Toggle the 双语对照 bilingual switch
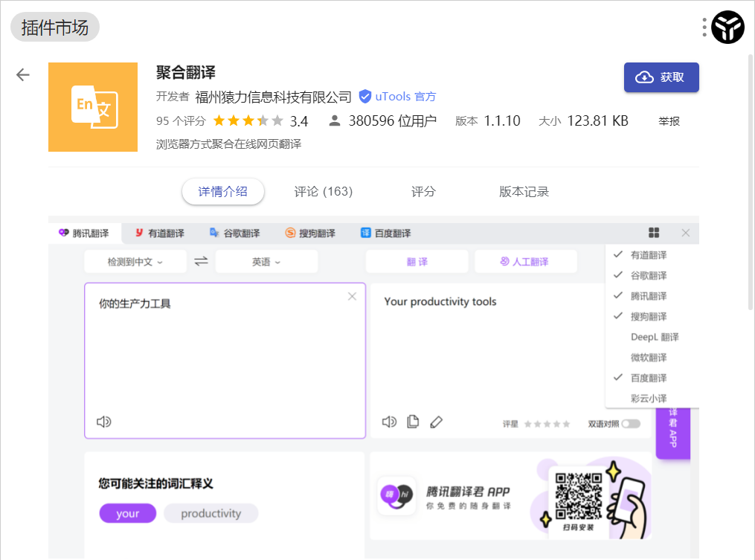This screenshot has width=755, height=560. (631, 424)
